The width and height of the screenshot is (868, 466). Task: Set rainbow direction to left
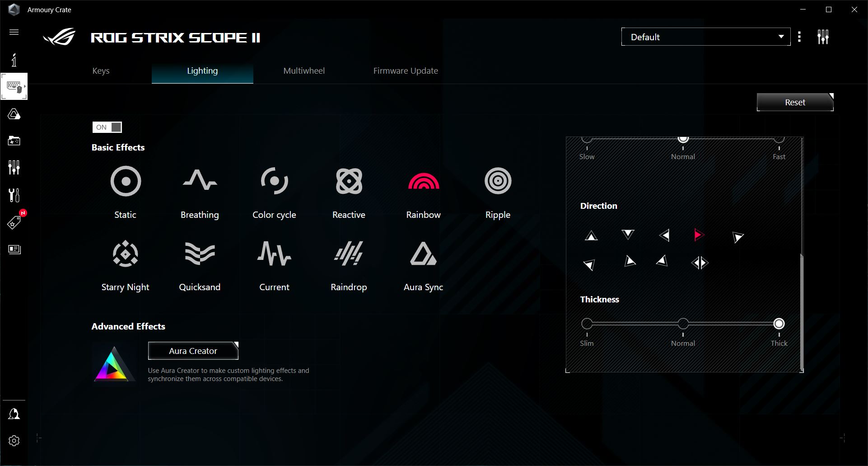(x=664, y=235)
